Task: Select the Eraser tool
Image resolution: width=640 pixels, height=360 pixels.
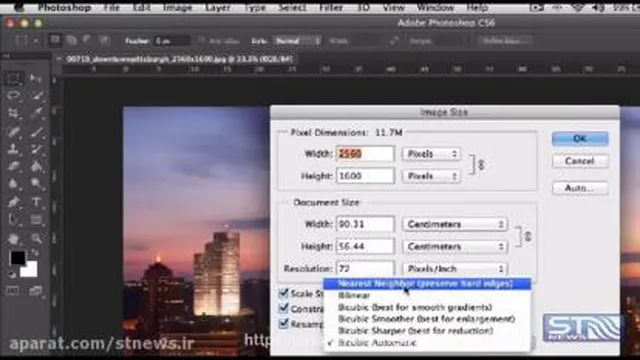Action: (x=13, y=167)
